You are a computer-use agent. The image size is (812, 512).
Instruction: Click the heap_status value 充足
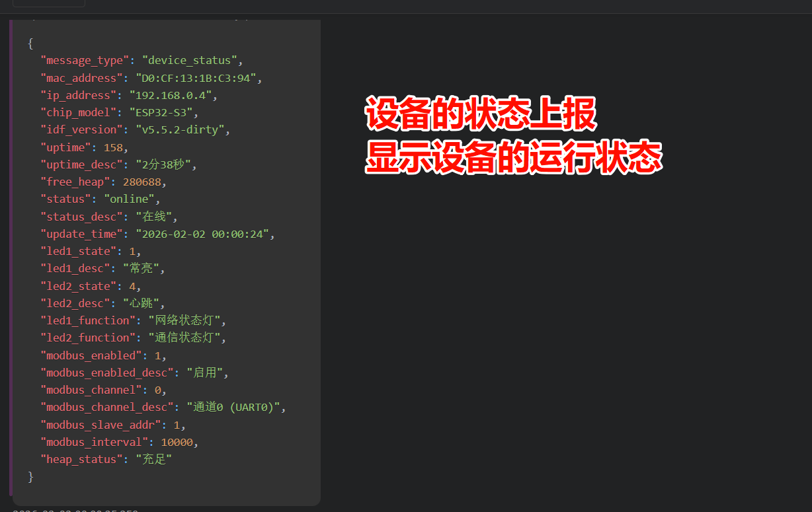tap(154, 459)
